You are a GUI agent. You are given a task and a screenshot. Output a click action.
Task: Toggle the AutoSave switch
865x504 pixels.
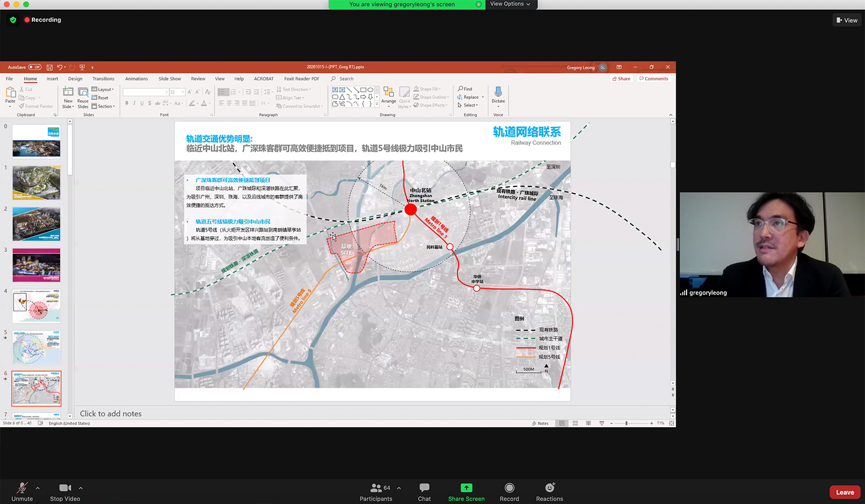pyautogui.click(x=35, y=68)
